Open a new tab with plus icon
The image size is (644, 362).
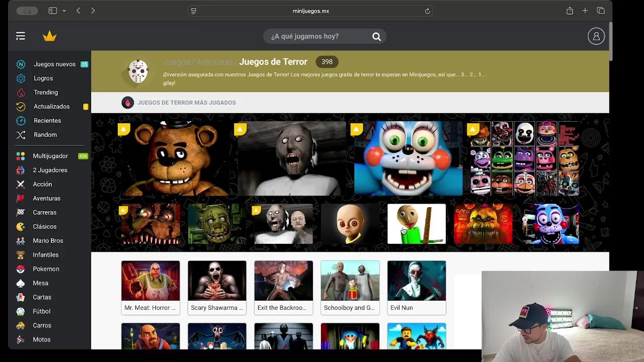pos(585,11)
